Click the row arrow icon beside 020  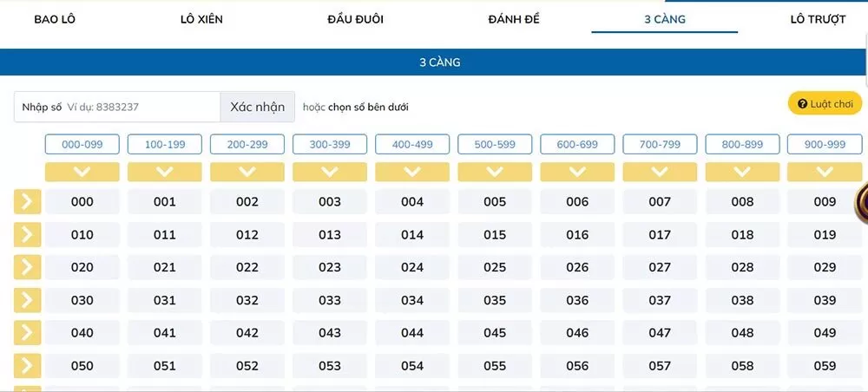(28, 268)
